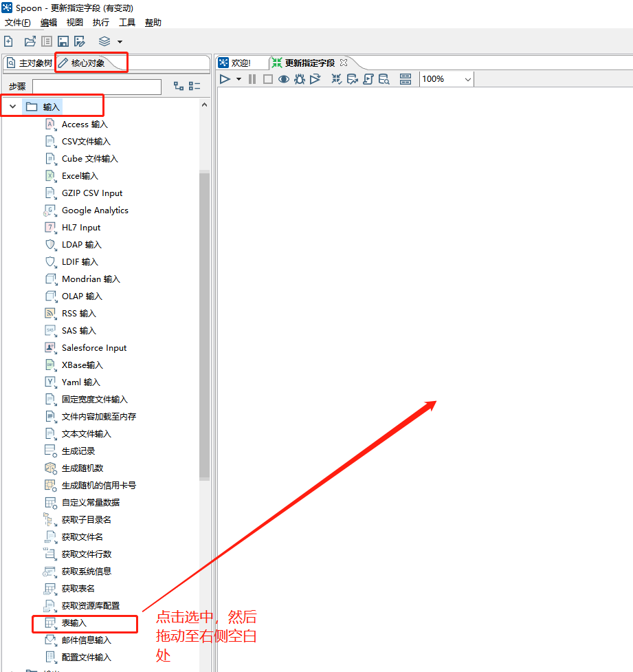633x672 pixels.
Task: Save the transformation via floppy icon
Action: pos(63,41)
